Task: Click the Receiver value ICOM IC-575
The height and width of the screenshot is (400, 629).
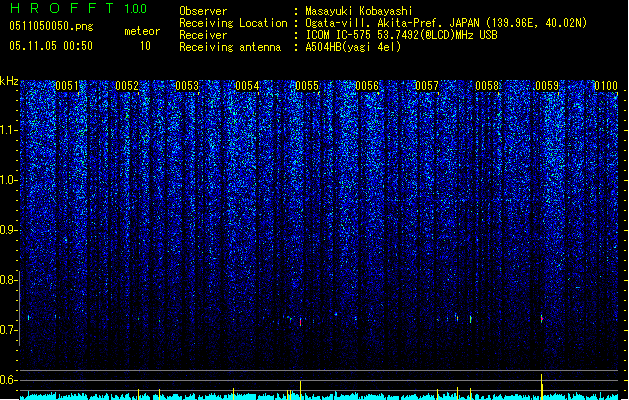Action: tap(339, 35)
